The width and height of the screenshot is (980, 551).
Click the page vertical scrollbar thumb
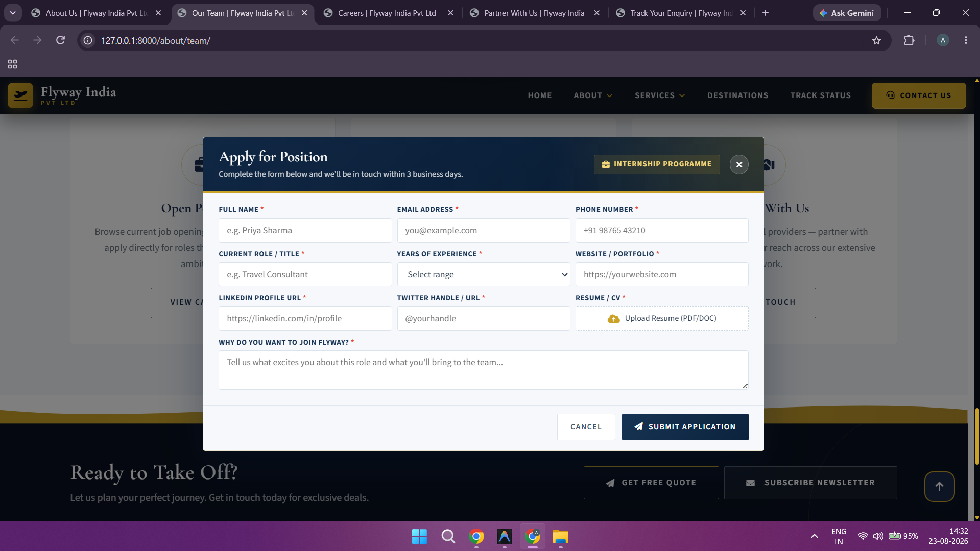(x=977, y=436)
